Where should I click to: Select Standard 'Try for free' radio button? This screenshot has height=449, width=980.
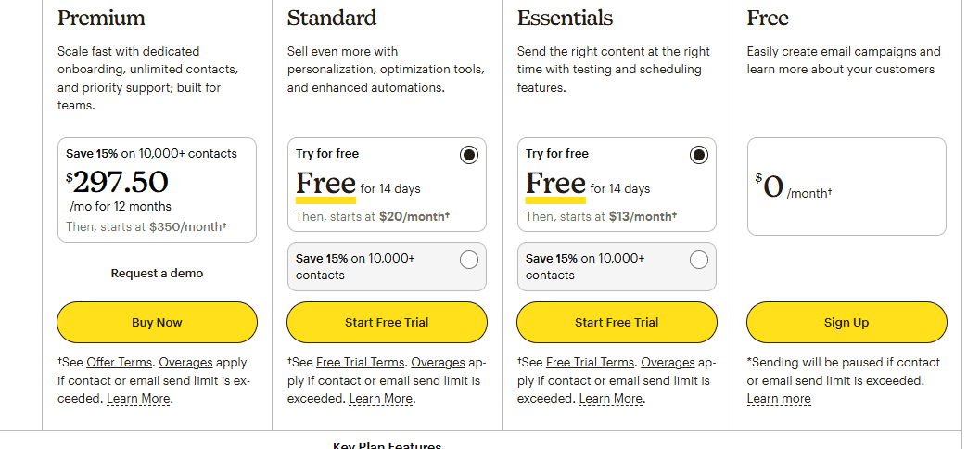[469, 155]
